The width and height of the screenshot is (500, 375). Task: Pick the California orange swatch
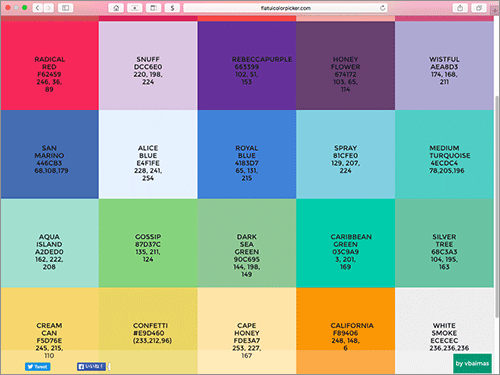(x=345, y=331)
